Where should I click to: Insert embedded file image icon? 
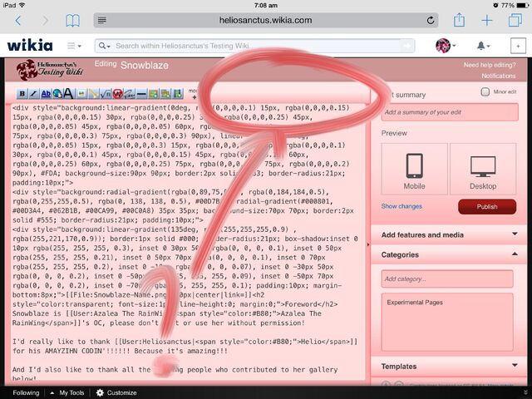(81, 94)
